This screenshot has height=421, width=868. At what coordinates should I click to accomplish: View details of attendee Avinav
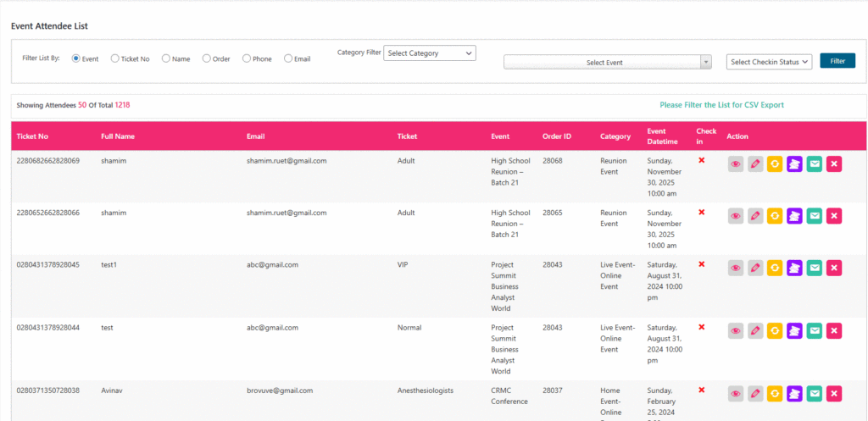coord(736,394)
